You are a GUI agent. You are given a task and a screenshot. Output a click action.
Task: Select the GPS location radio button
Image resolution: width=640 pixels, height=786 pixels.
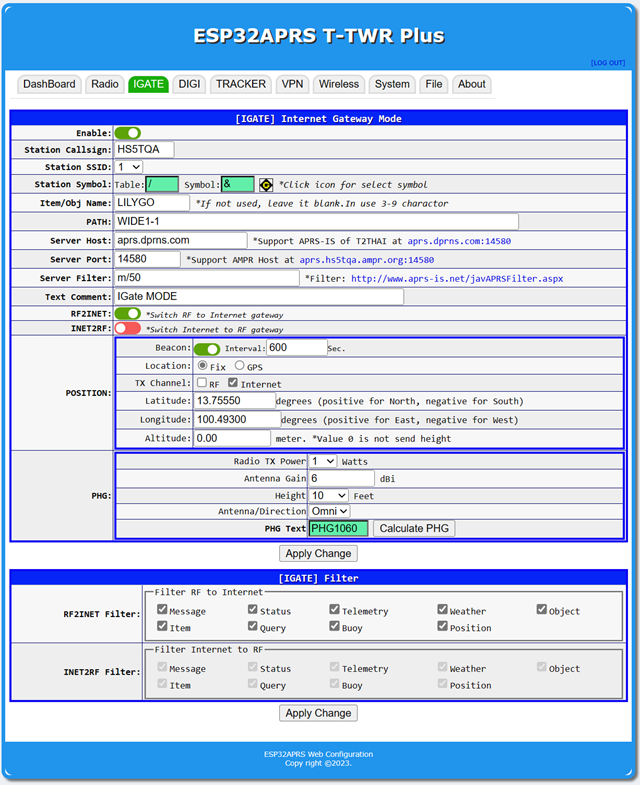[240, 365]
